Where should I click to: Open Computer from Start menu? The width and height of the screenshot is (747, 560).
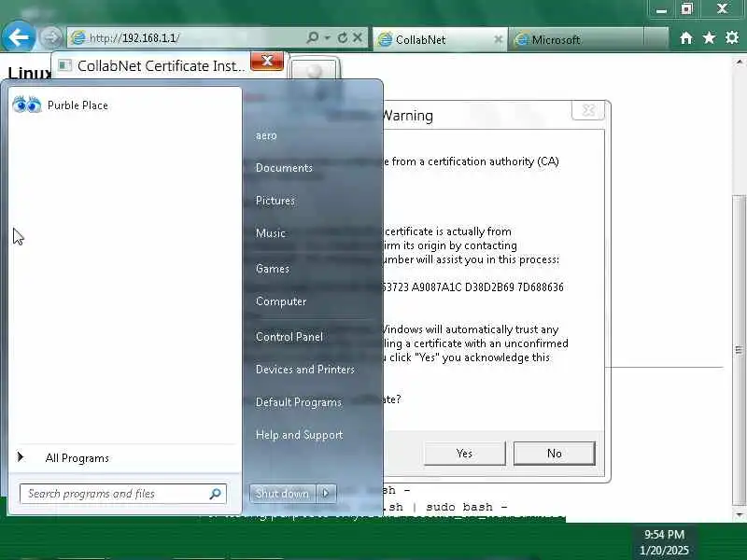(281, 301)
